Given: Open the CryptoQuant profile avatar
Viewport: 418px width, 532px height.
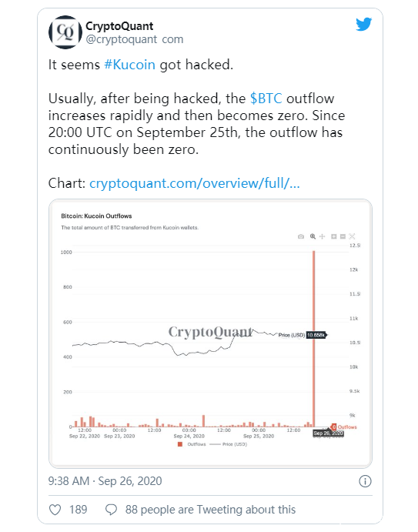Looking at the screenshot, I should pos(65,32).
